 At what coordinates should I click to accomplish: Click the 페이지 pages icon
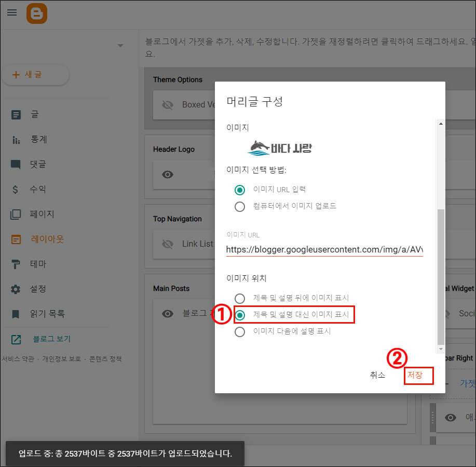pyautogui.click(x=16, y=215)
